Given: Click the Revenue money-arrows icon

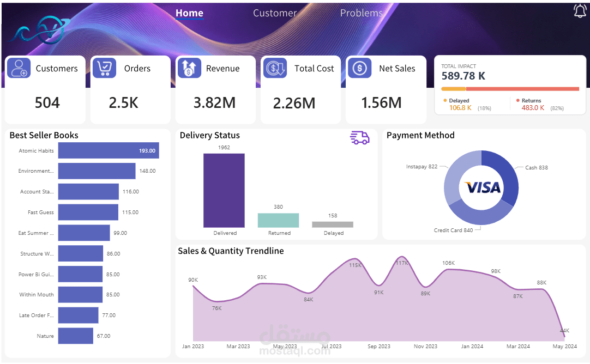Looking at the screenshot, I should click(189, 68).
